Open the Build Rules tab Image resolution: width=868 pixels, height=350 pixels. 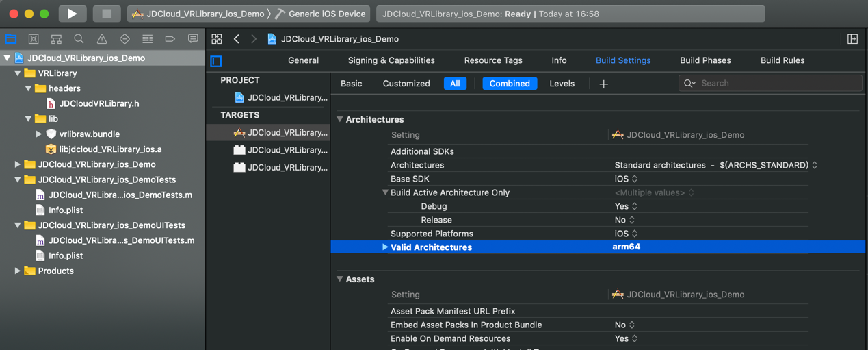(x=782, y=60)
